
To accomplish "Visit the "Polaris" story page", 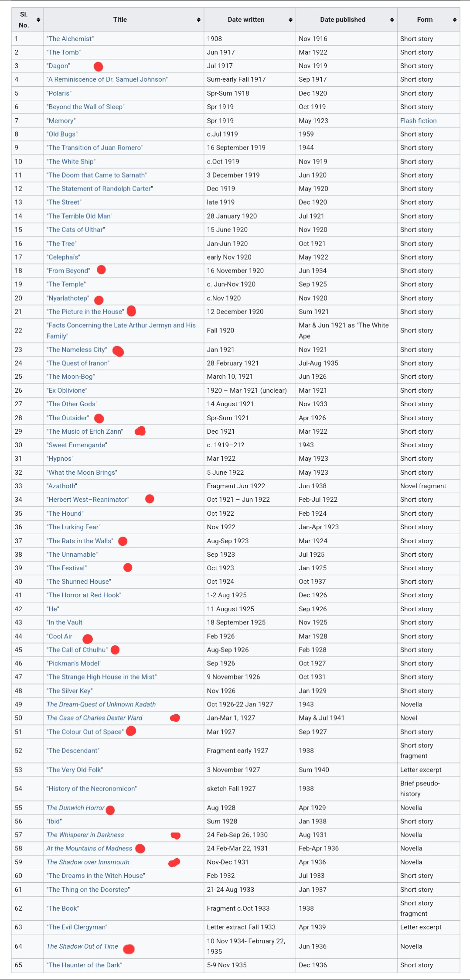I will point(59,93).
